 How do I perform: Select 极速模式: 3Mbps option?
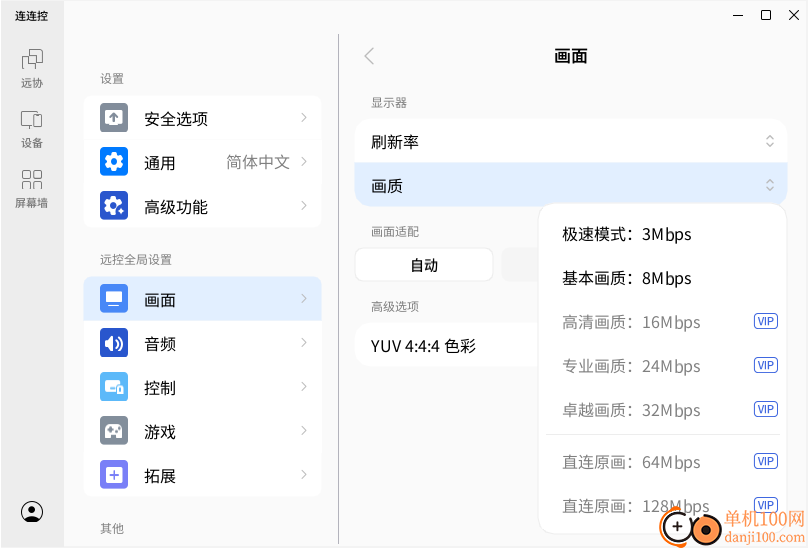(x=663, y=235)
